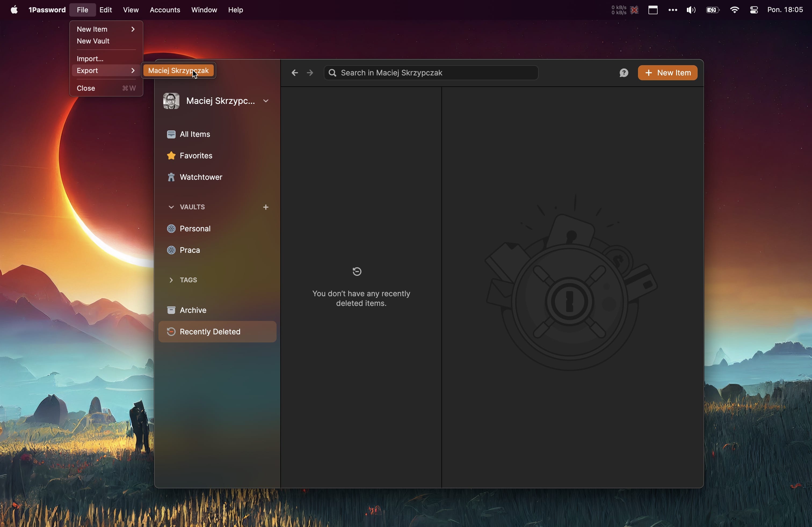Click the 'You don't have any recently deleted items' text
Viewport: 812px width, 527px height.
(361, 299)
